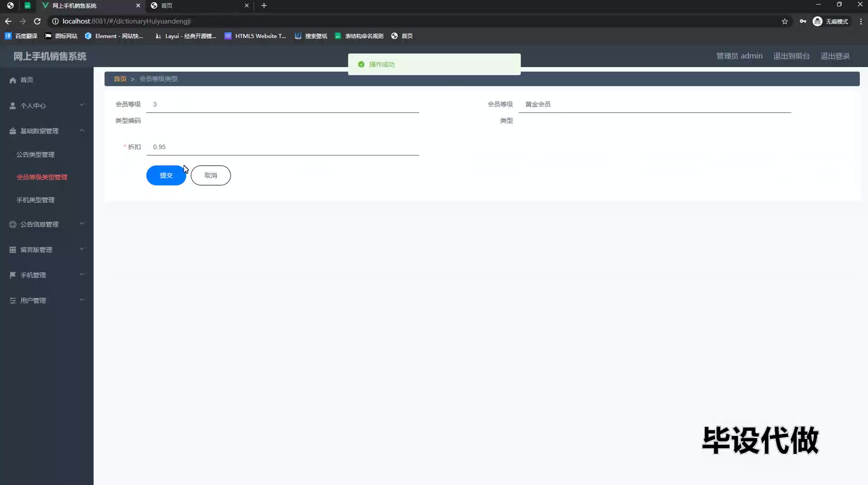Click the site info icon in address bar
868x485 pixels.
click(x=55, y=21)
